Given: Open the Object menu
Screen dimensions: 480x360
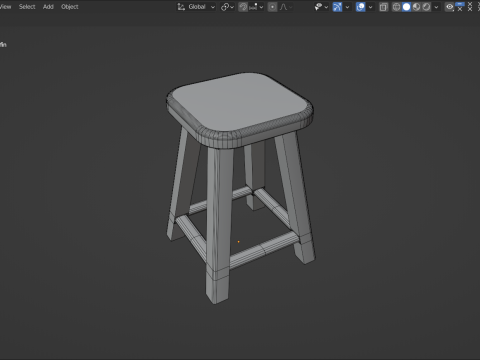Looking at the screenshot, I should 70,7.
